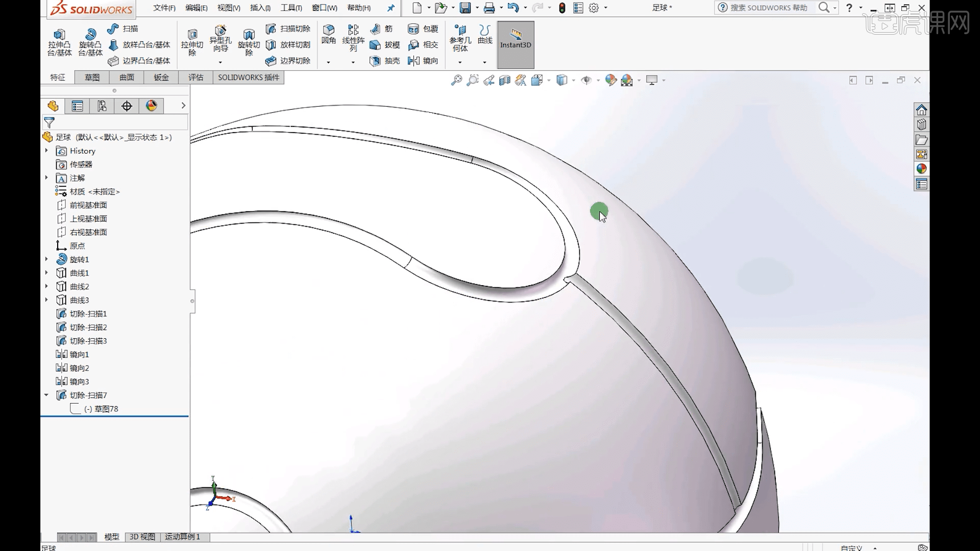Expand the 曲线2 feature
Screen dimensions: 980x551
pyautogui.click(x=46, y=286)
